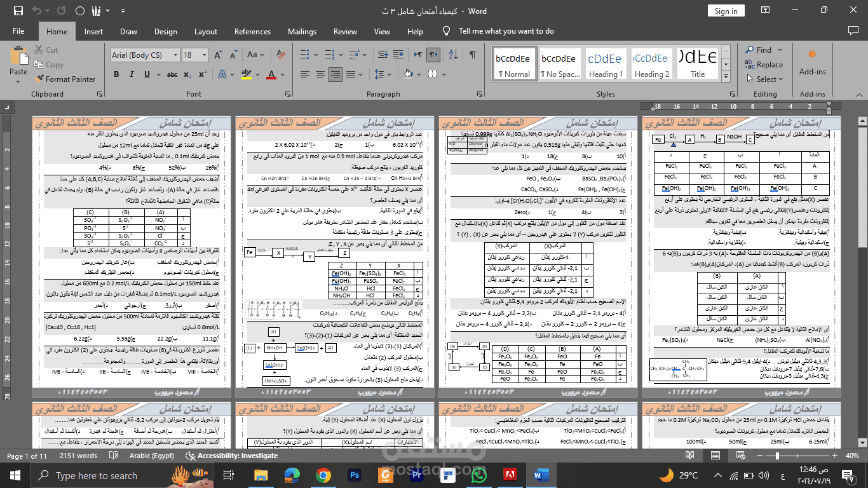Switch to Read Mode view
Viewport: 868px width, 488px height.
[x=689, y=456]
